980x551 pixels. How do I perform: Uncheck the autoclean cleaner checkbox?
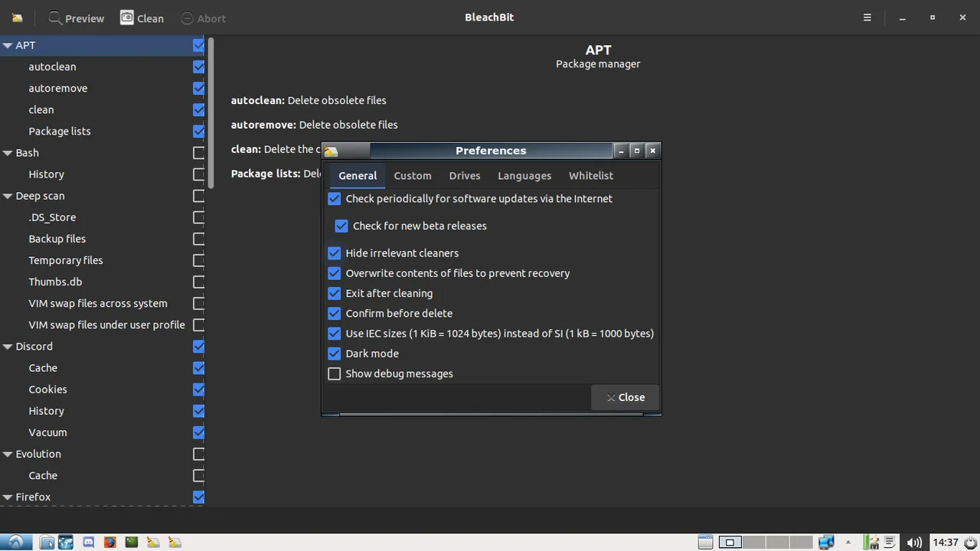click(198, 67)
